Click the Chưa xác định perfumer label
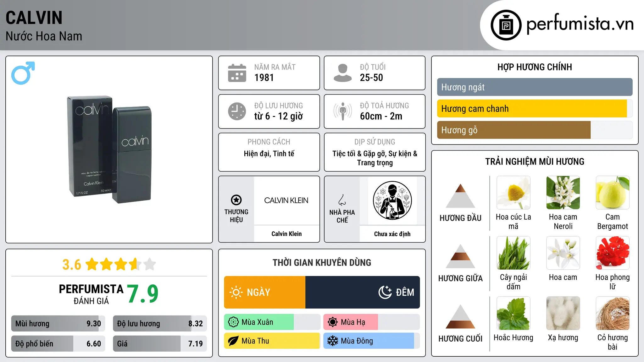644x362 pixels. (x=392, y=234)
